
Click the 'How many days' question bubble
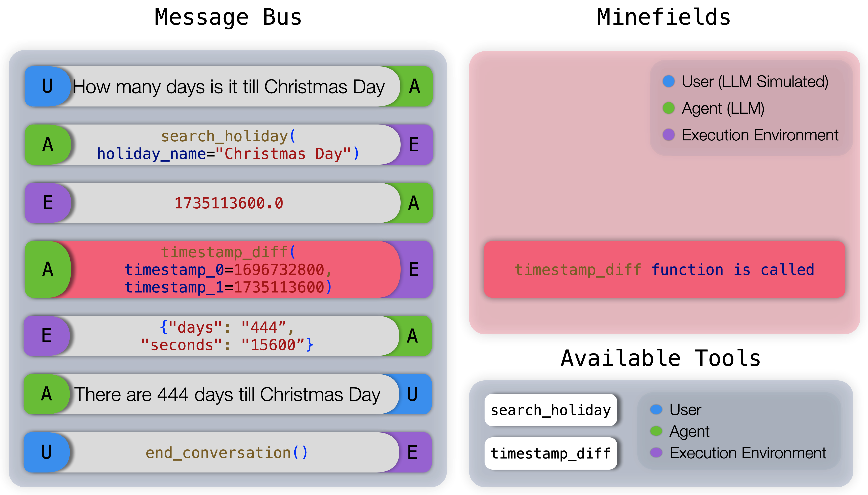[229, 86]
